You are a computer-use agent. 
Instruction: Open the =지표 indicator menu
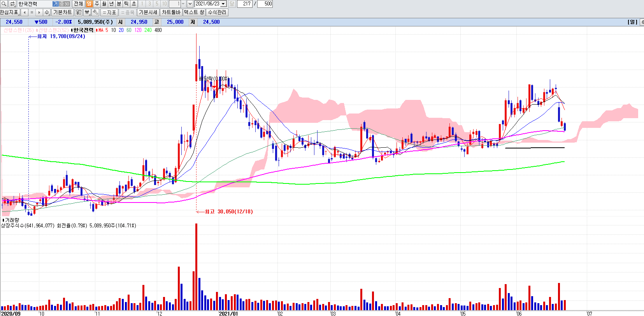tap(109, 12)
